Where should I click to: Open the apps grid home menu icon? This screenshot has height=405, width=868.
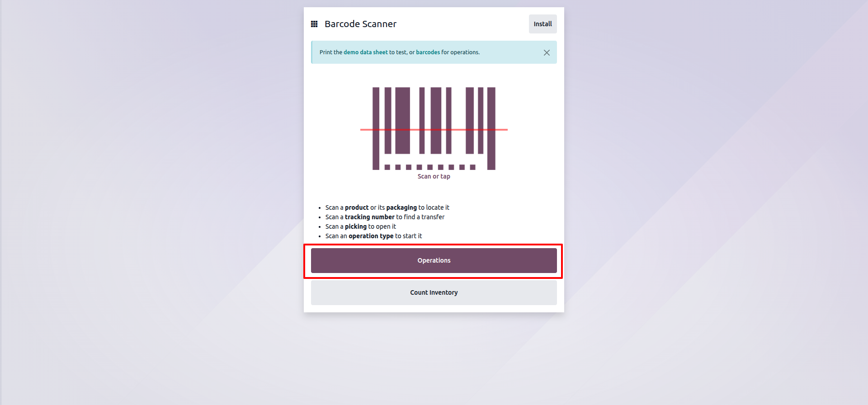point(314,24)
